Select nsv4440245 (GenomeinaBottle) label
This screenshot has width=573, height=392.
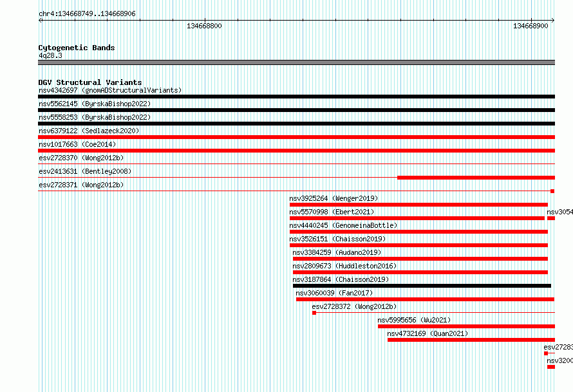(343, 225)
